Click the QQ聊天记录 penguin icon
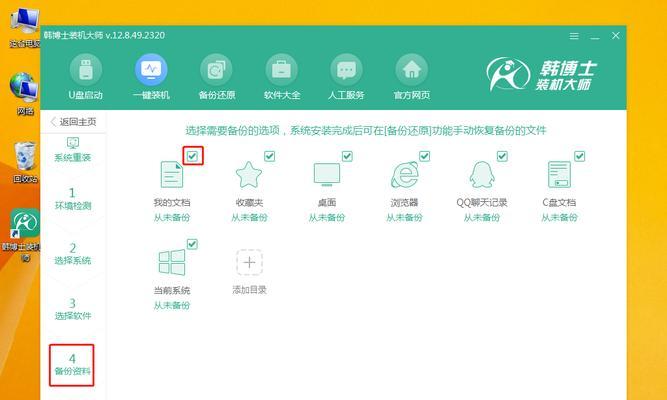667x400 pixels. (x=482, y=174)
